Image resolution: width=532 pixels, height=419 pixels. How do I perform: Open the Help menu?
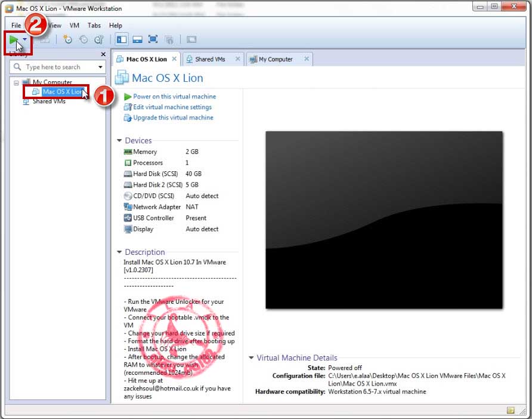[115, 26]
